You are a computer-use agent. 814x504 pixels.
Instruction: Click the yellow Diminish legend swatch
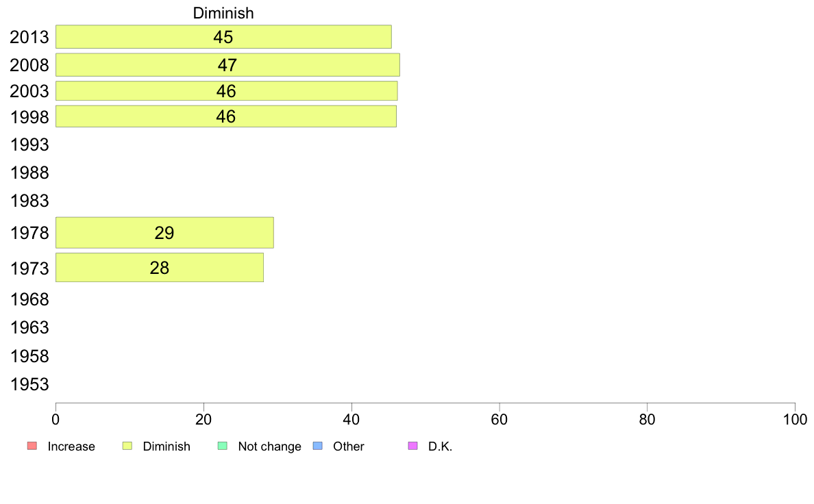(x=127, y=446)
